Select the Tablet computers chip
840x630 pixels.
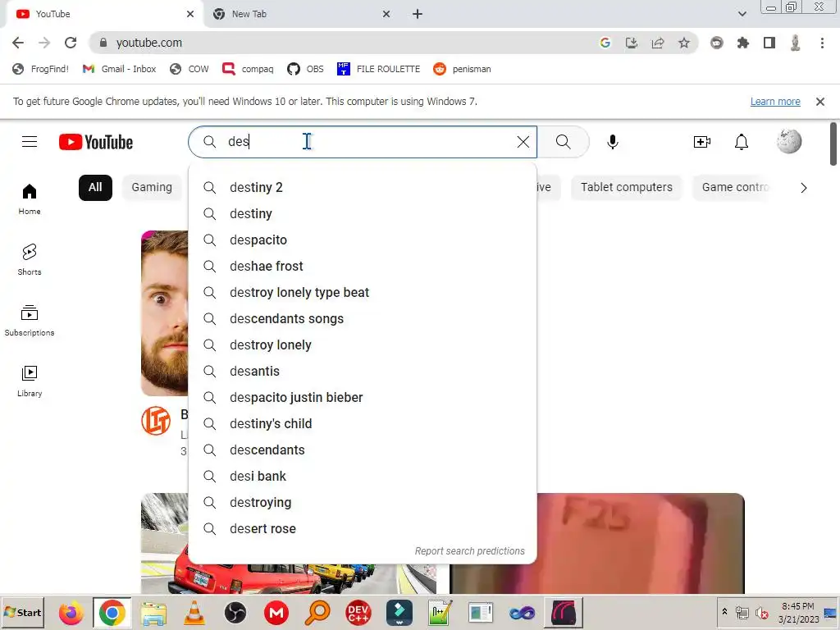(626, 188)
